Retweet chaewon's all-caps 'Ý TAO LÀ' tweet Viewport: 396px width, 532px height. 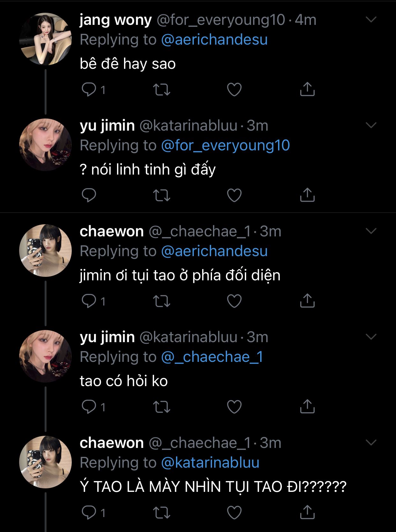coord(162,513)
